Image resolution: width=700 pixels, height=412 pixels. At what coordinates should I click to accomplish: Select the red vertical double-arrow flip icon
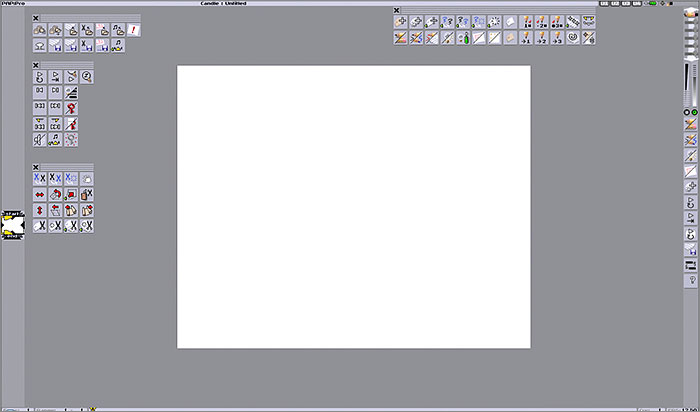coord(40,210)
